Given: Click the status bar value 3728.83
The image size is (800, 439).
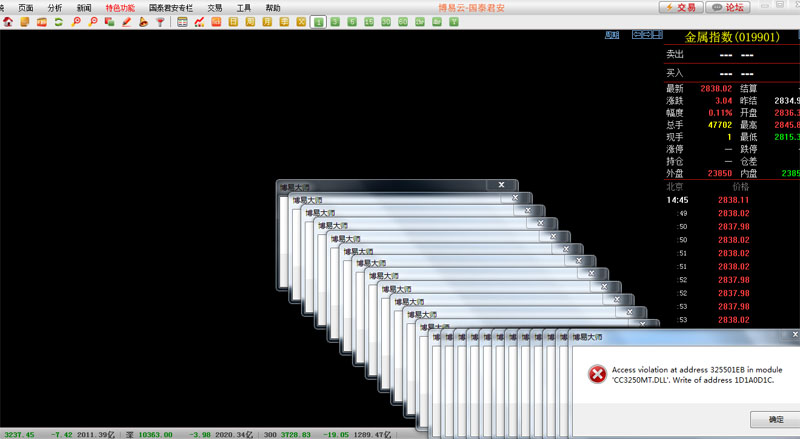Looking at the screenshot, I should 295,434.
